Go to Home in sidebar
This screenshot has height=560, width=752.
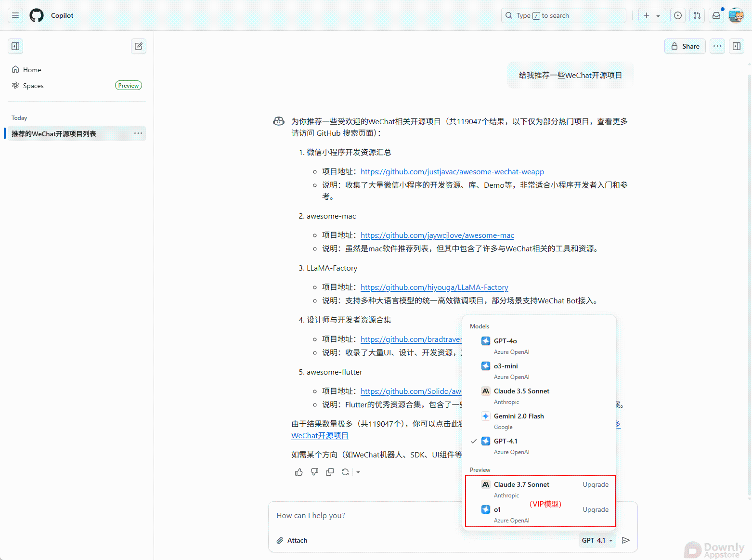click(77, 70)
